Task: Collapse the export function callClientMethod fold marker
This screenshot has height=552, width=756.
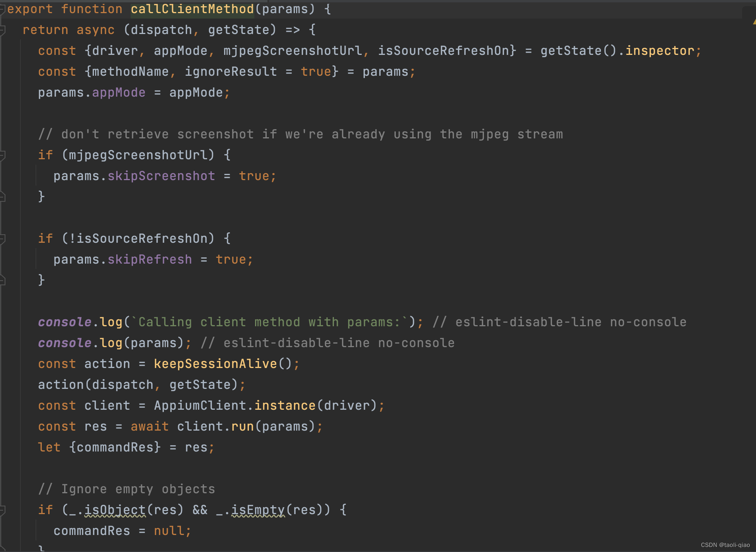Action: (x=2, y=9)
